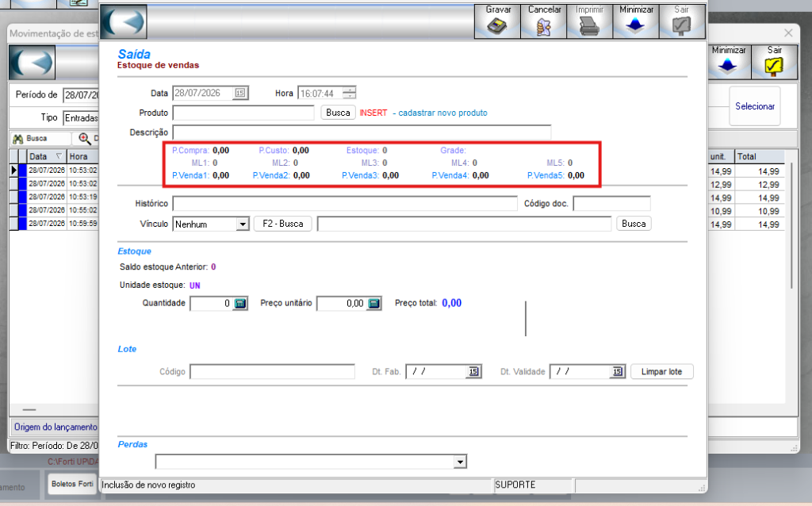This screenshot has height=506, width=812.
Task: Open the calendar picker beside Data field
Action: [239, 93]
